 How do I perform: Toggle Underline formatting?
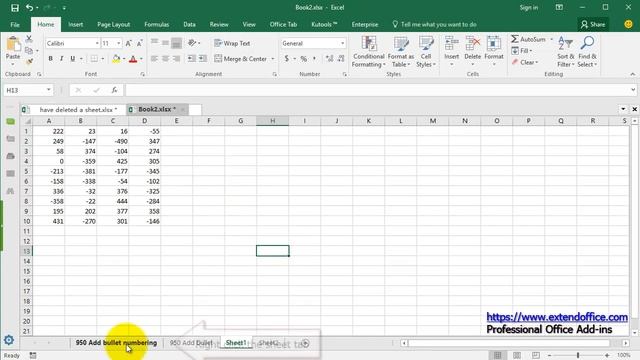coord(73,59)
